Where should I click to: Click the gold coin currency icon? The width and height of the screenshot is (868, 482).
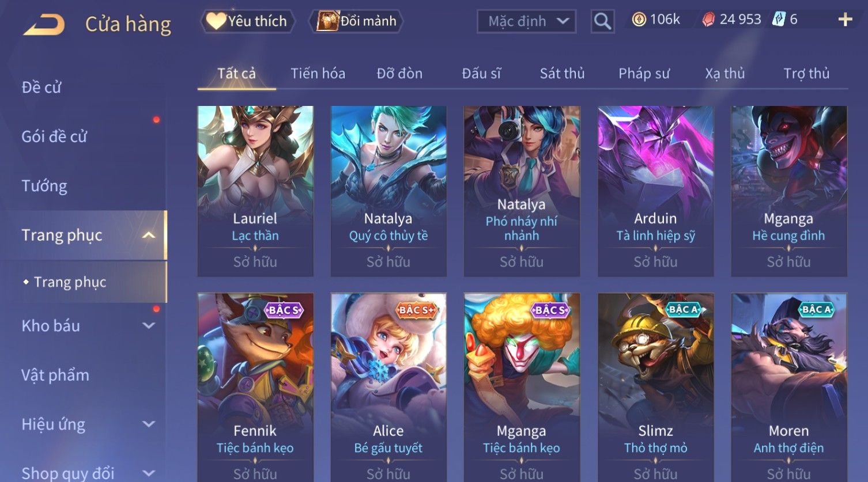click(639, 20)
